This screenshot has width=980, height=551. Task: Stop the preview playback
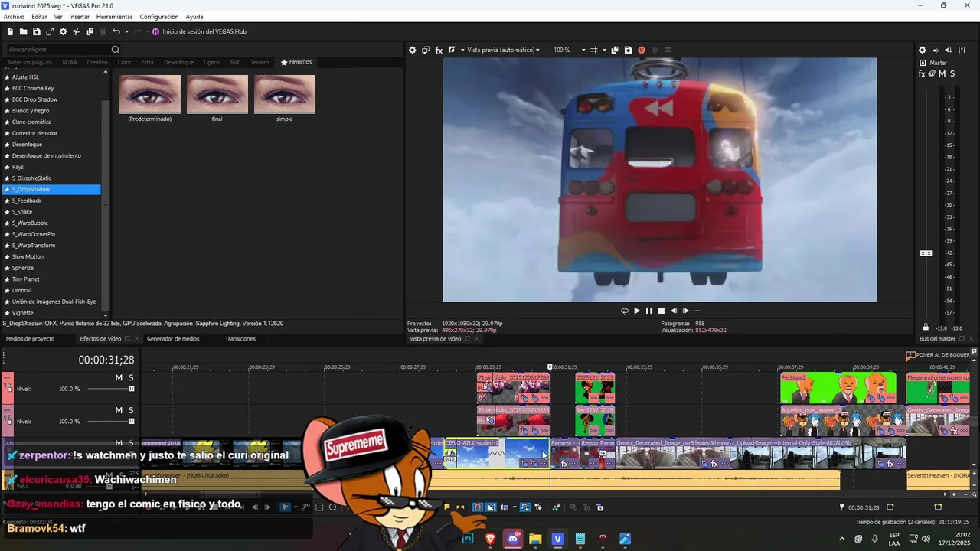(661, 311)
